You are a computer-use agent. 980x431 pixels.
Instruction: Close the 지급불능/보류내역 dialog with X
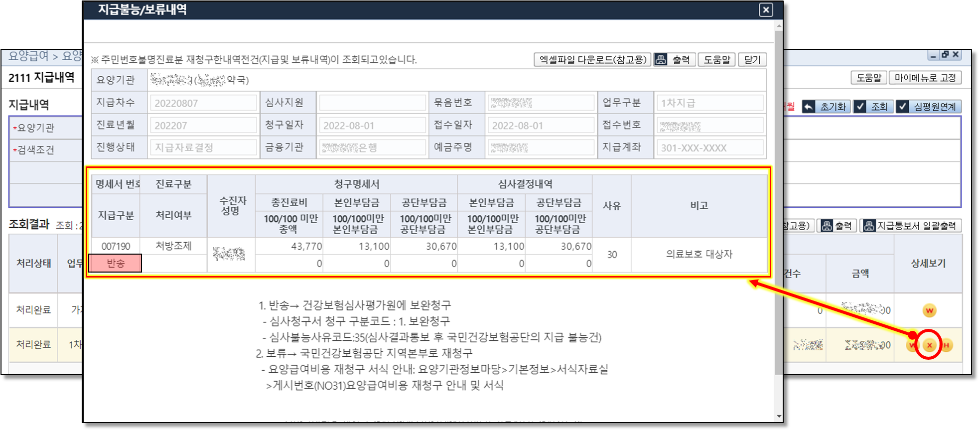(766, 9)
